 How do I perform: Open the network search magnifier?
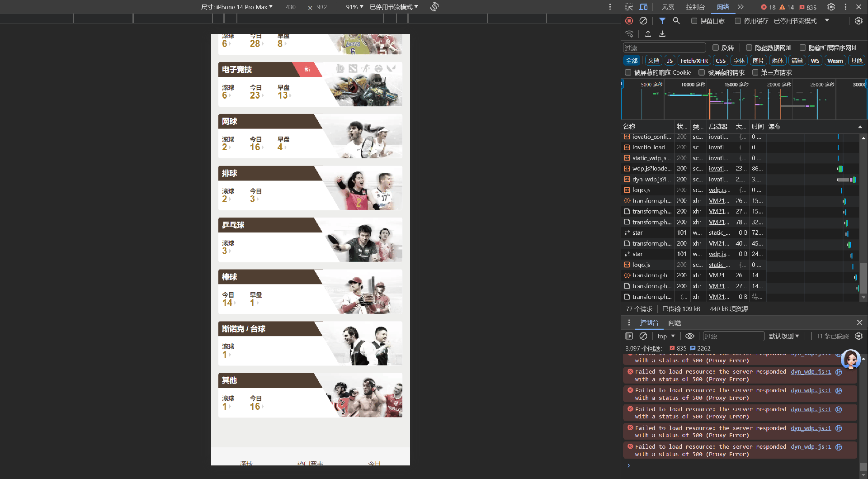(x=676, y=21)
